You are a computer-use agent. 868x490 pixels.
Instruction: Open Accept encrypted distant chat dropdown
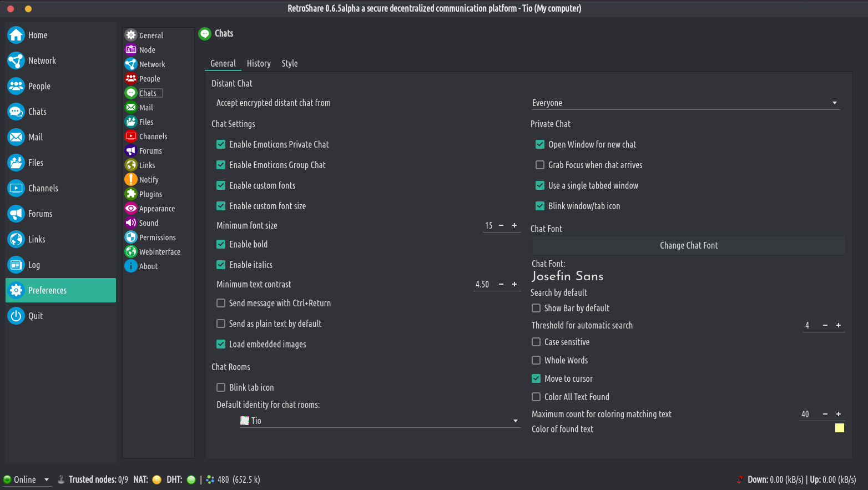click(x=685, y=103)
